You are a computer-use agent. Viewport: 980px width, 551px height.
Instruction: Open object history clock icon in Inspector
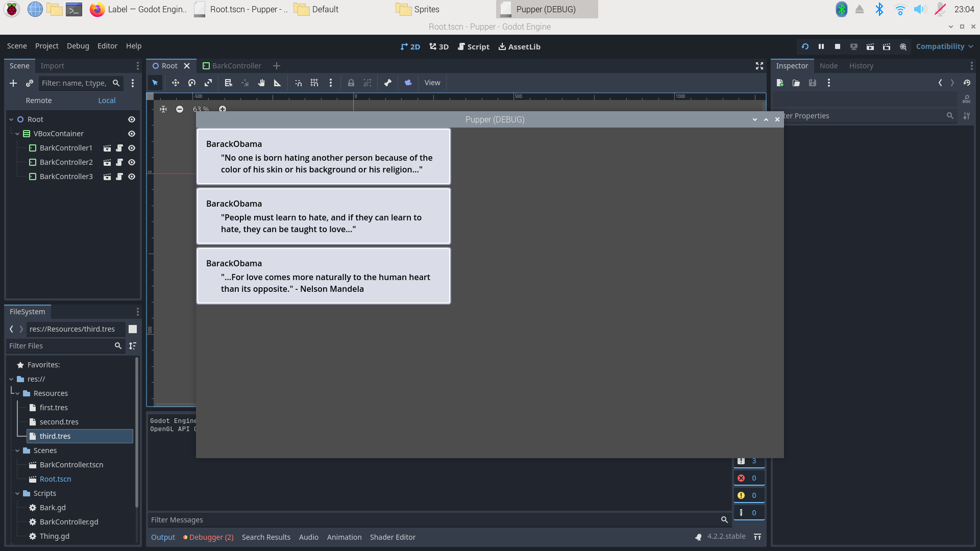point(967,83)
